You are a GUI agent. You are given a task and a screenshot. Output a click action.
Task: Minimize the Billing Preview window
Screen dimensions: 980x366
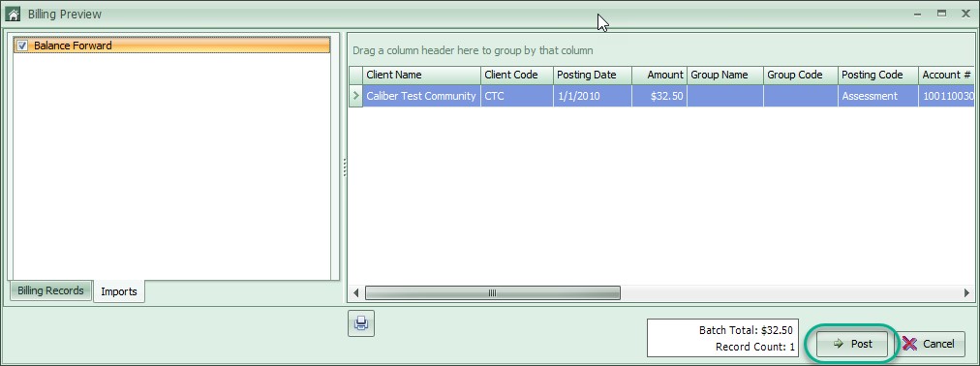(917, 14)
